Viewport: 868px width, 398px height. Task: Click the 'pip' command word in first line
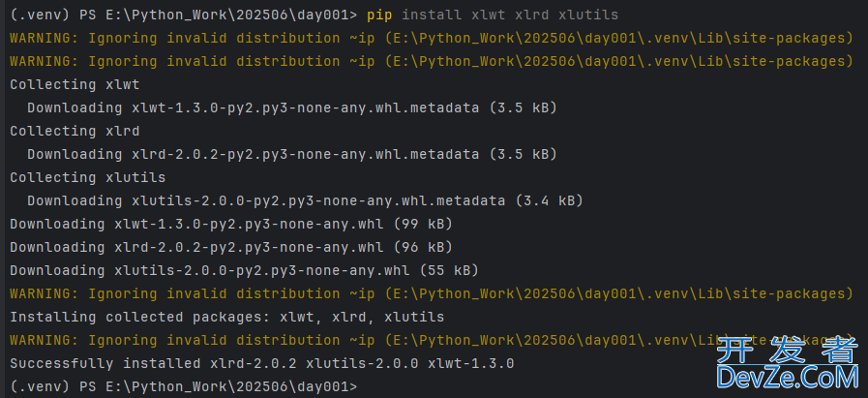(x=379, y=15)
